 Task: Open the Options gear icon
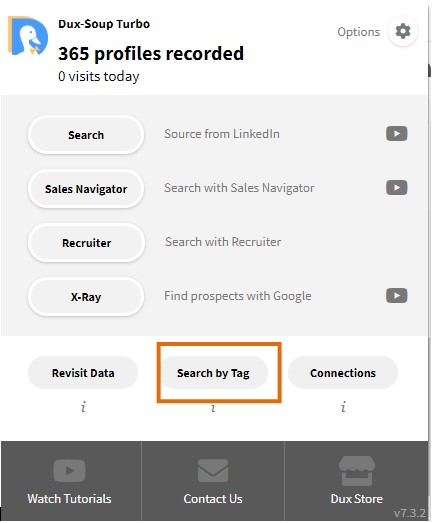pos(403,32)
